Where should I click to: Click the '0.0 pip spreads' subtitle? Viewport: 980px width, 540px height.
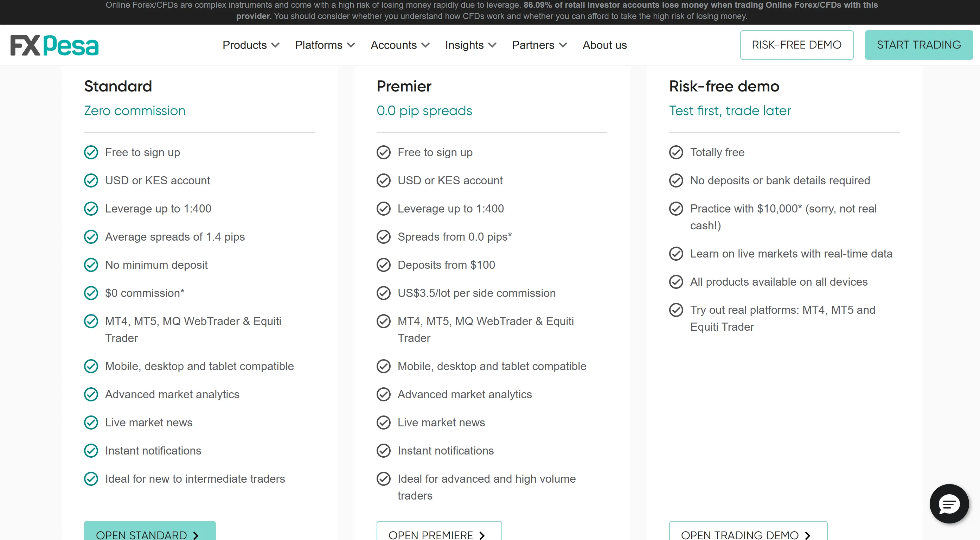(424, 111)
